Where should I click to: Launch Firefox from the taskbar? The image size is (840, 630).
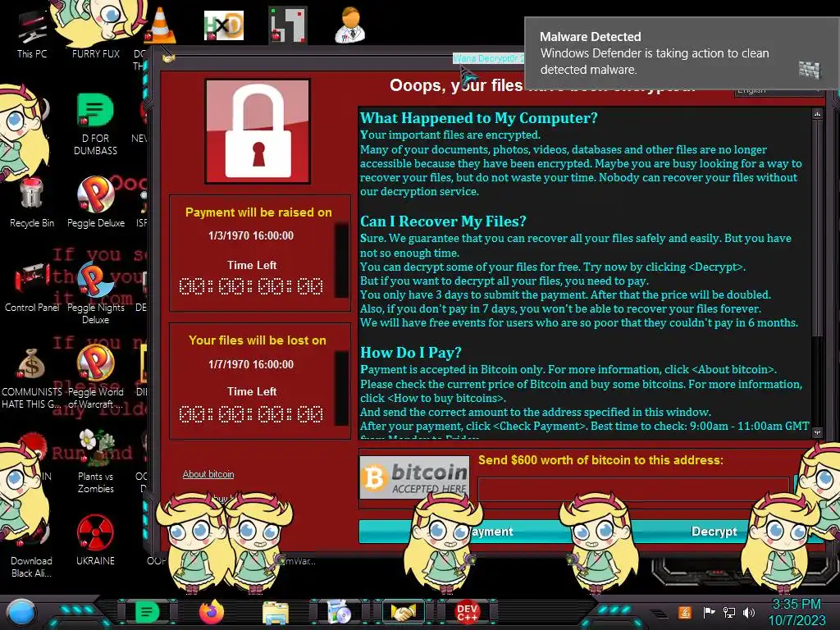212,612
